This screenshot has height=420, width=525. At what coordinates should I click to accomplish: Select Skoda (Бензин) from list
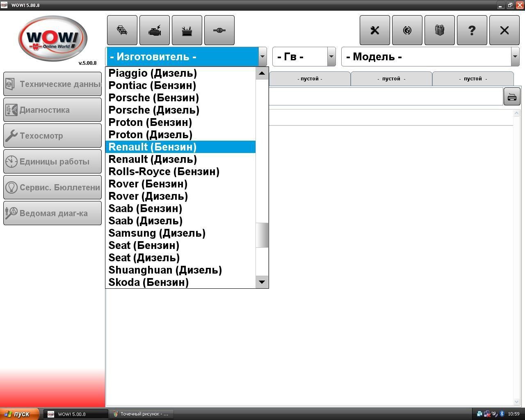[180, 282]
